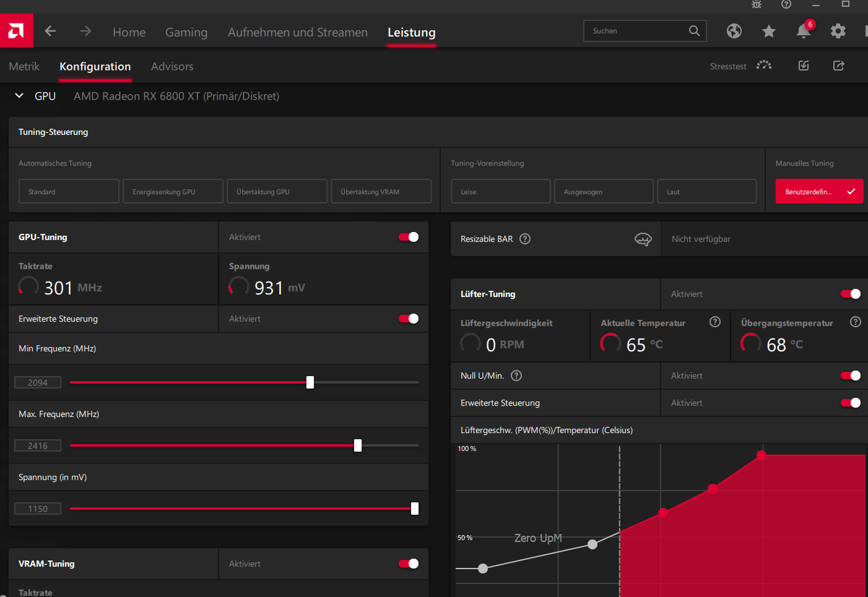Show help for Resizable BAR
This screenshot has height=597, width=868.
click(x=525, y=239)
